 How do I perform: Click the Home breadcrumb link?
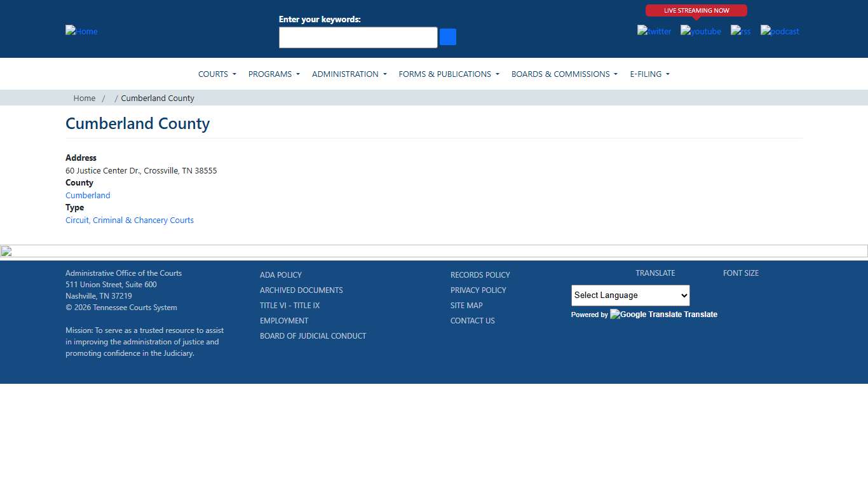pyautogui.click(x=85, y=98)
